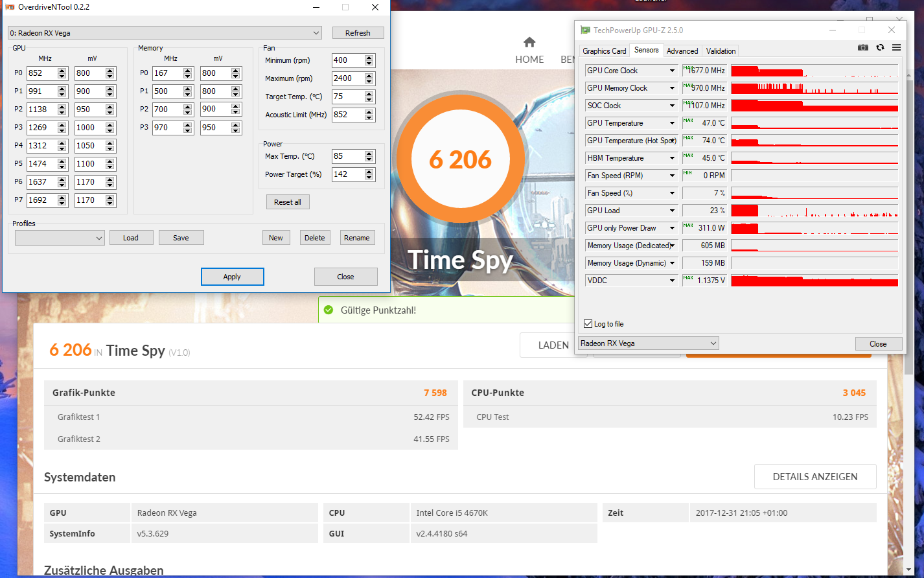Switch to the Sensors tab in GPU-Z
Image resolution: width=924 pixels, height=578 pixels.
[x=646, y=50]
